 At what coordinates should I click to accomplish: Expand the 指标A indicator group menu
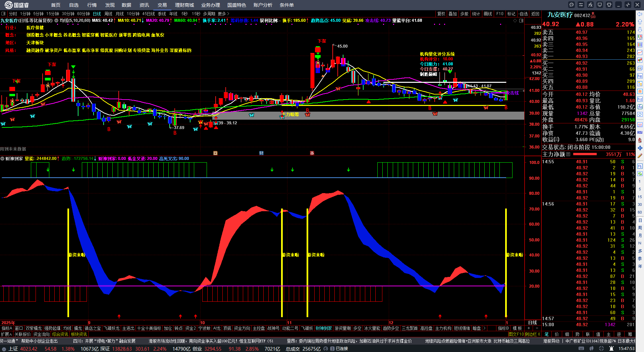(x=7, y=328)
